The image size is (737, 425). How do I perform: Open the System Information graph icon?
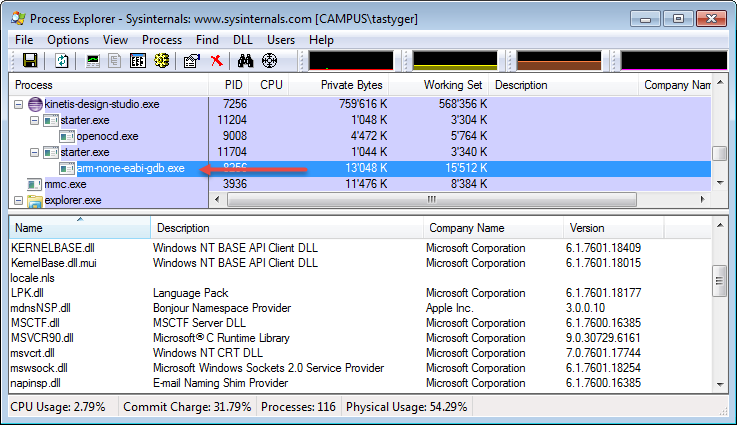point(93,61)
